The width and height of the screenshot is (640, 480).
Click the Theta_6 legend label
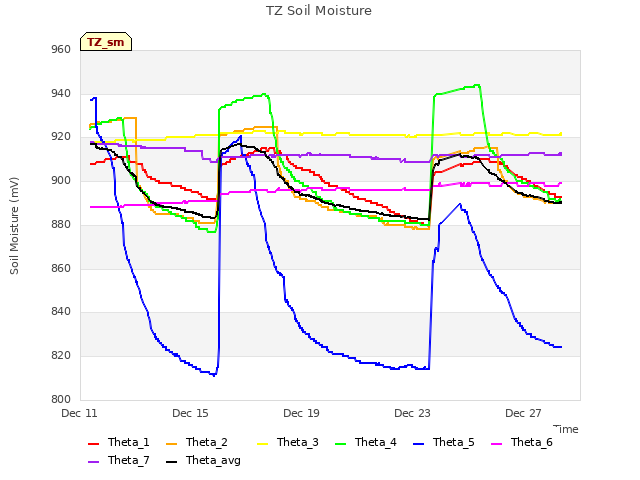531,442
